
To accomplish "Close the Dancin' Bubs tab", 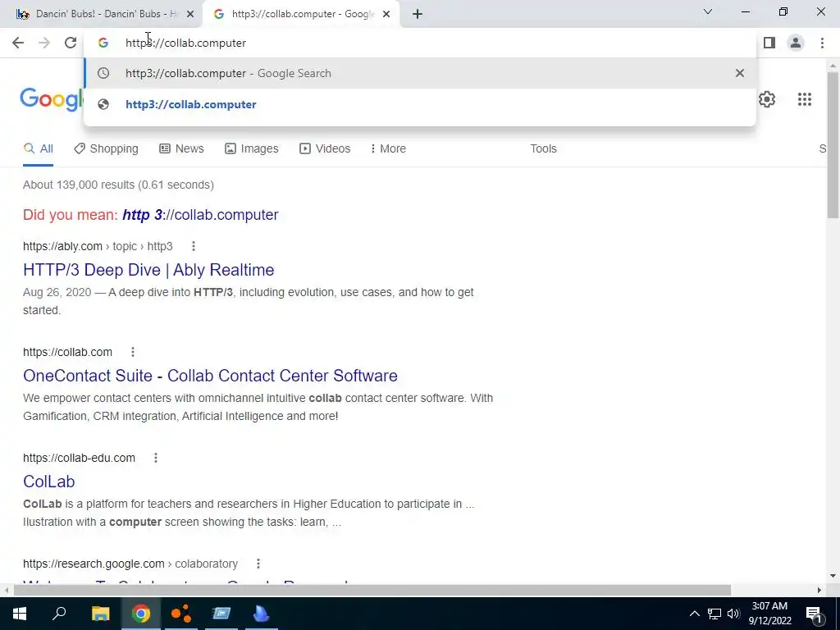I will (x=190, y=15).
